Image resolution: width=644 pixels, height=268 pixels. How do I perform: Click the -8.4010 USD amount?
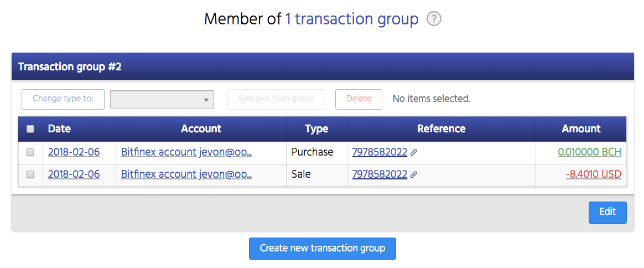pos(593,174)
